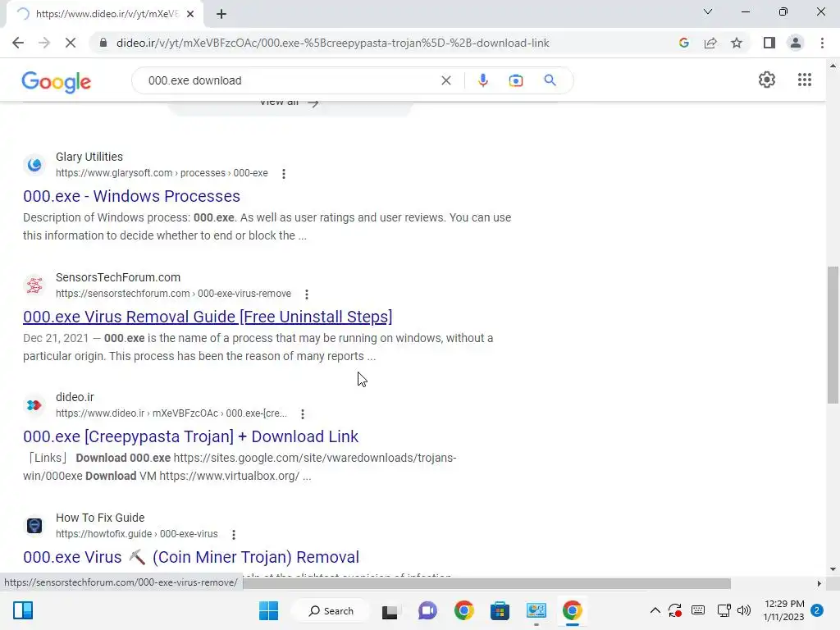
Task: Click the address bar URL
Action: coord(333,43)
